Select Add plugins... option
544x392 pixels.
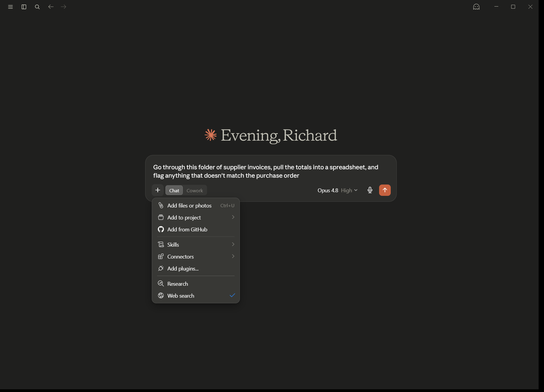(196, 268)
